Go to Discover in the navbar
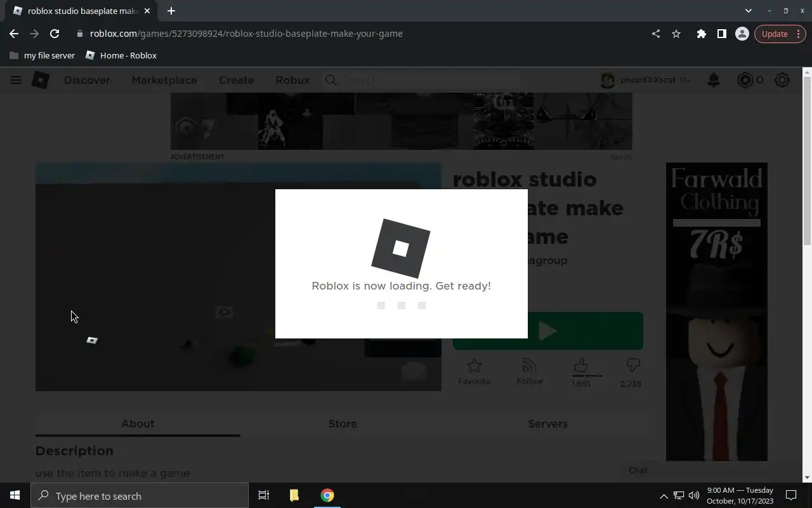Image resolution: width=812 pixels, height=508 pixels. pyautogui.click(x=87, y=80)
